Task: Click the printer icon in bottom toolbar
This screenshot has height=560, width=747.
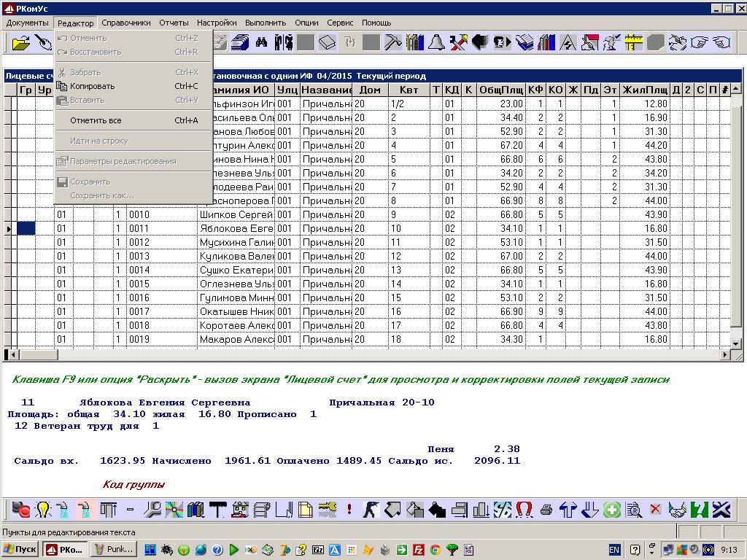Action: (x=546, y=509)
